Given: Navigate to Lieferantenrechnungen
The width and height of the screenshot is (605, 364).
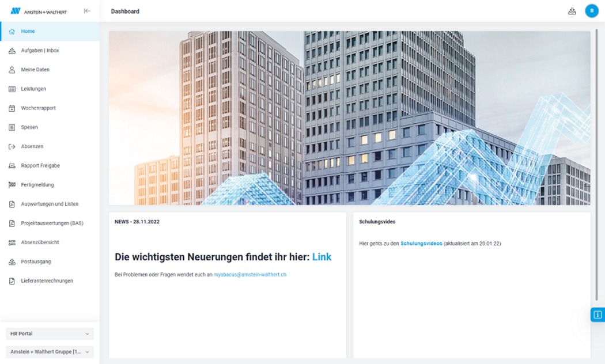Looking at the screenshot, I should tap(47, 281).
